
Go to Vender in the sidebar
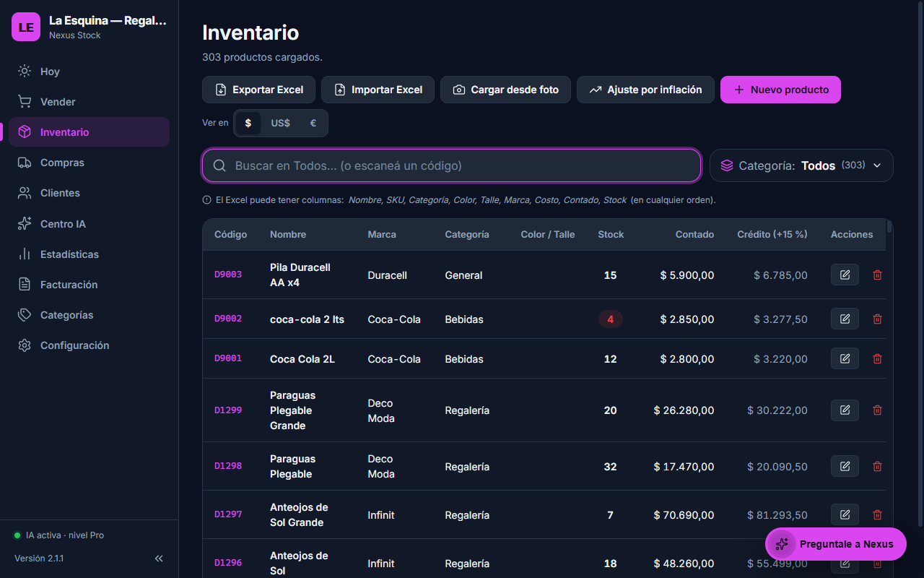(x=90, y=102)
